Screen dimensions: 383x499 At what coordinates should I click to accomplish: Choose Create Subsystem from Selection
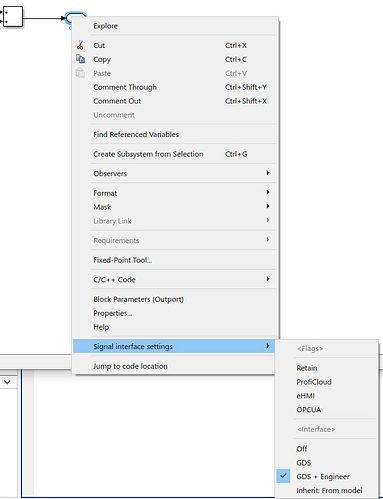point(175,154)
